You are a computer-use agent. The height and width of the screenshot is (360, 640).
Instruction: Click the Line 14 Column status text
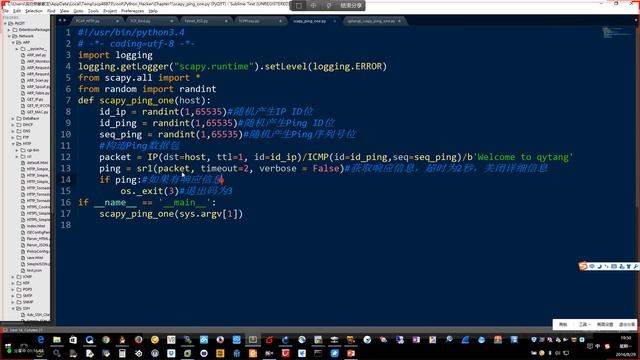tap(26, 330)
